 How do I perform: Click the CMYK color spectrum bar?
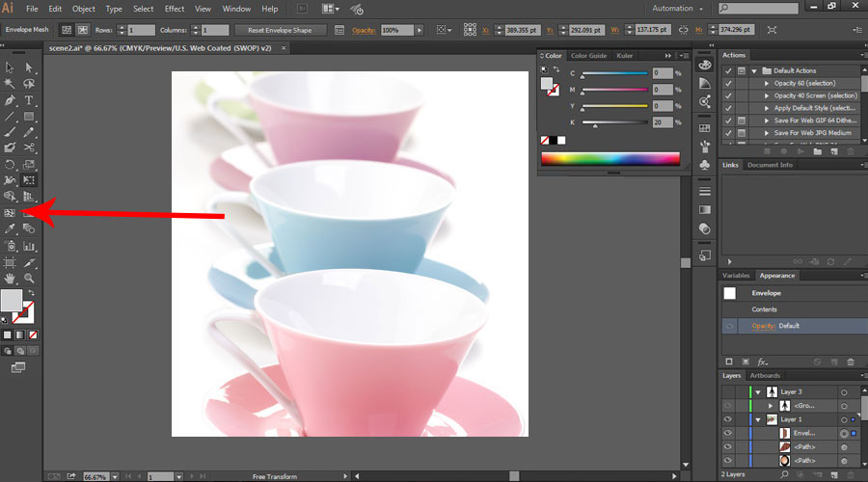pyautogui.click(x=611, y=160)
